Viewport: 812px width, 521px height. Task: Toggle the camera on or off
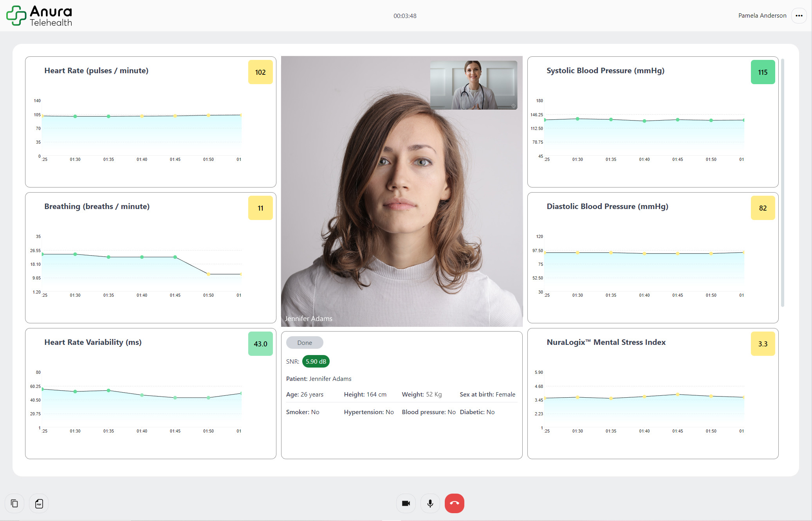pyautogui.click(x=406, y=503)
